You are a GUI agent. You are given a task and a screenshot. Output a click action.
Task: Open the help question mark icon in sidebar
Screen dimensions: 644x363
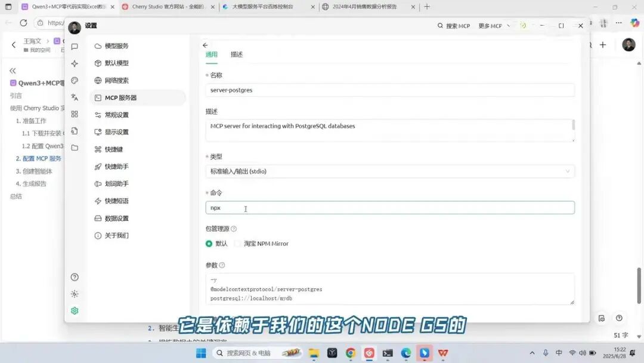(75, 277)
